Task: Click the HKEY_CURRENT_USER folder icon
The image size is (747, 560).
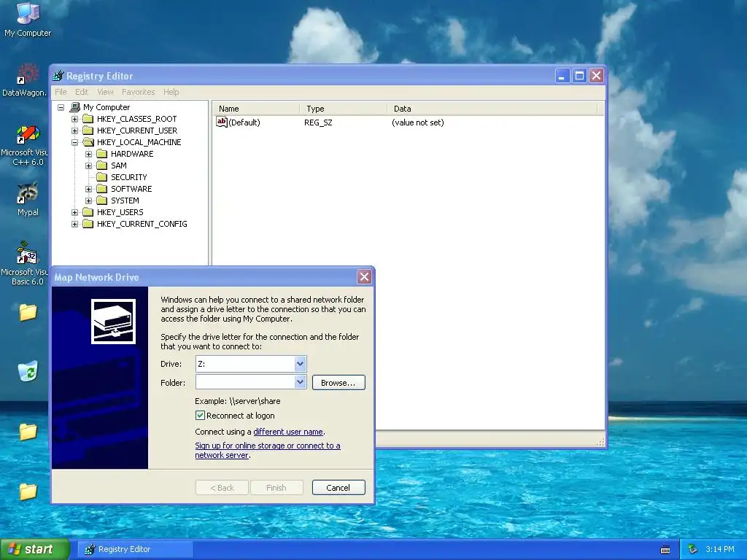Action: coord(88,131)
